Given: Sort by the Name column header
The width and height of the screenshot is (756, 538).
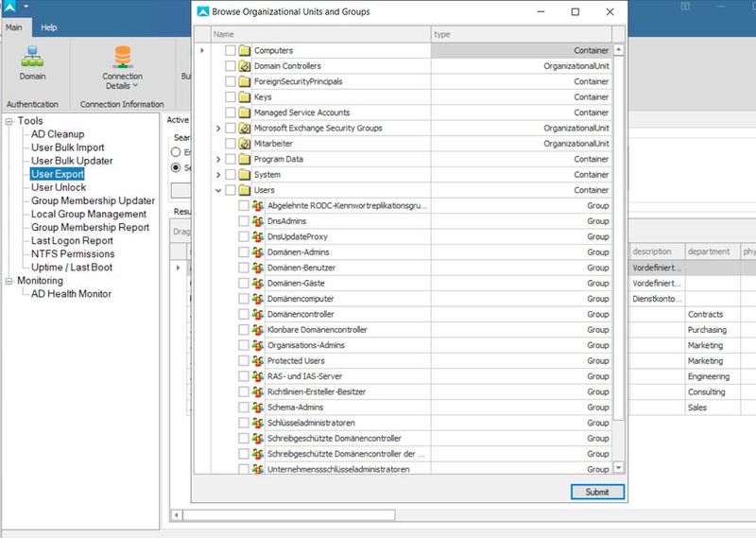Looking at the screenshot, I should (x=321, y=34).
